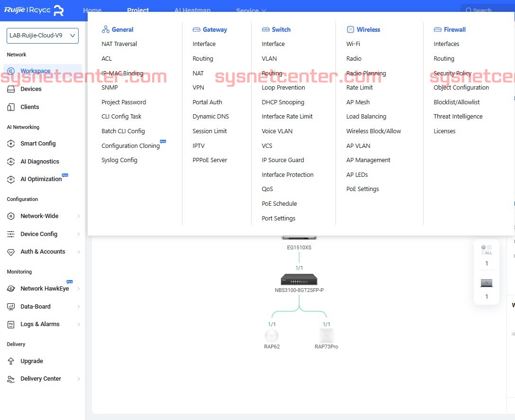This screenshot has height=420, width=515.
Task: Open Blocklist/Allowlist under Firewall
Action: [x=457, y=102]
